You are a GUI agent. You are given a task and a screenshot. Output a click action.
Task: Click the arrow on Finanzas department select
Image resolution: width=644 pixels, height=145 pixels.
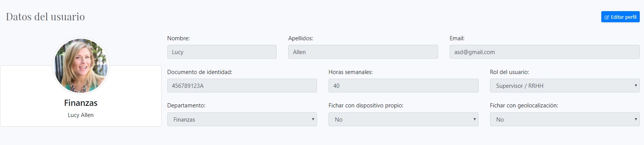[313, 119]
